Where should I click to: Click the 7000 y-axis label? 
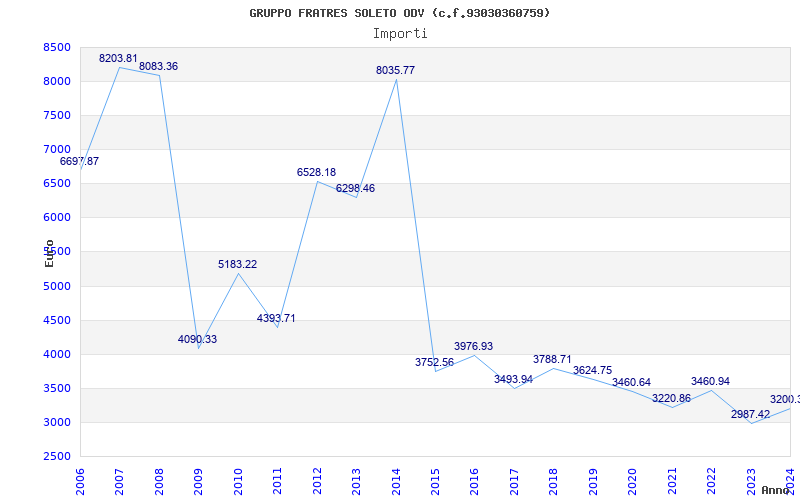point(57,149)
